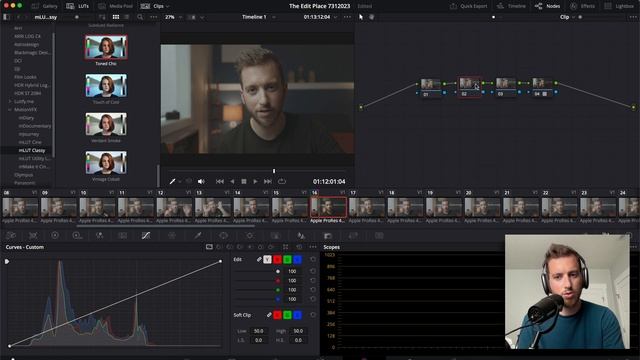Play the clip in reverse

232,181
